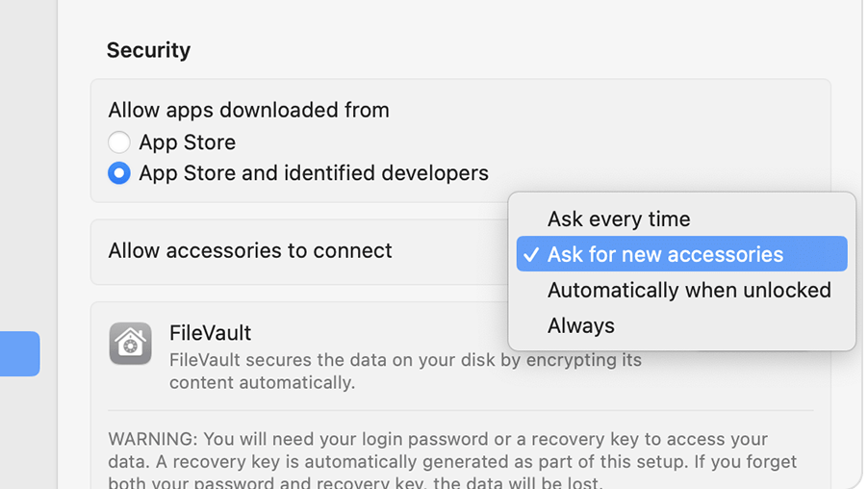Click the "App Store and identified developers" label

(x=314, y=173)
